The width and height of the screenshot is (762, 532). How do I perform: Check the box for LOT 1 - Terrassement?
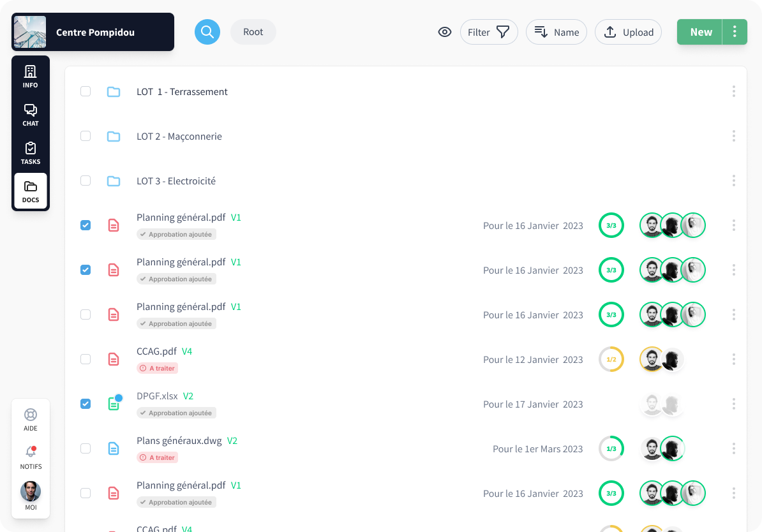click(x=86, y=91)
